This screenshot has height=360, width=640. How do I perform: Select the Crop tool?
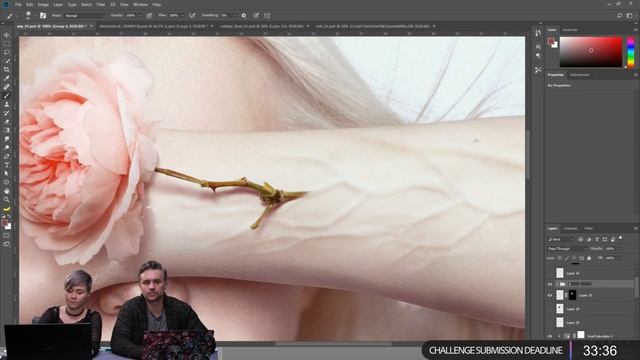click(x=7, y=70)
